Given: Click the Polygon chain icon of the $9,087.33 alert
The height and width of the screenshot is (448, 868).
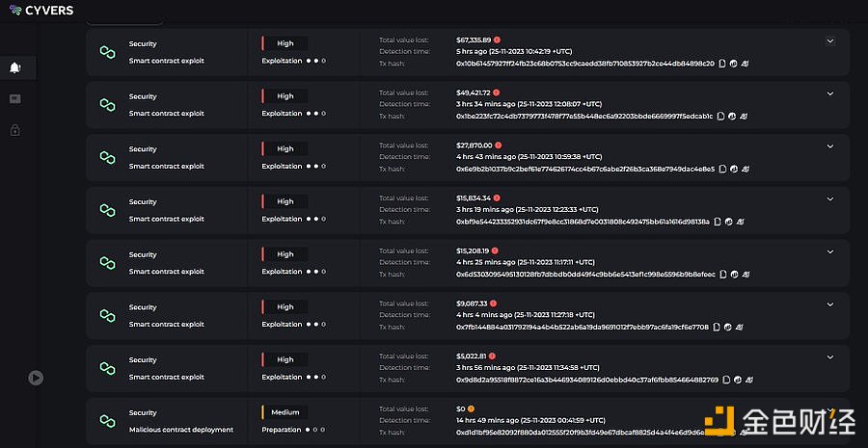Looking at the screenshot, I should coord(107,315).
